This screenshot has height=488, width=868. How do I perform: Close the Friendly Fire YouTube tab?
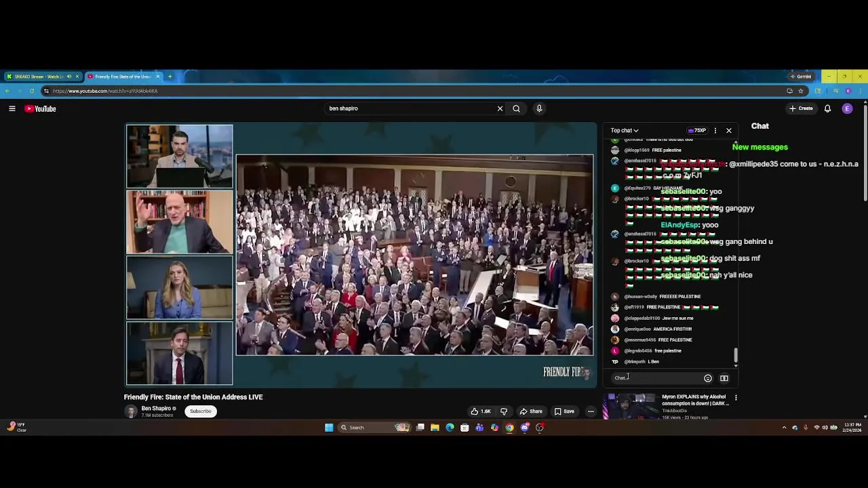tap(158, 77)
